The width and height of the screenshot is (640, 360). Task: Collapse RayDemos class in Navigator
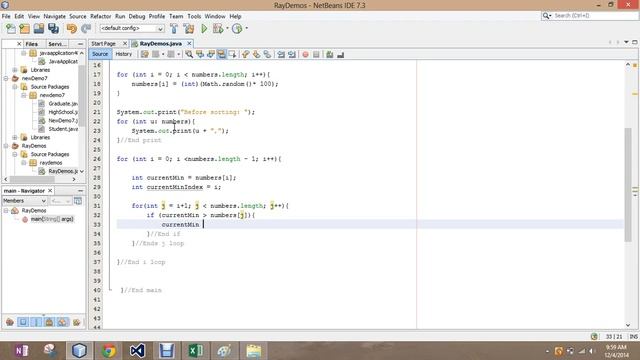pyautogui.click(x=6, y=211)
